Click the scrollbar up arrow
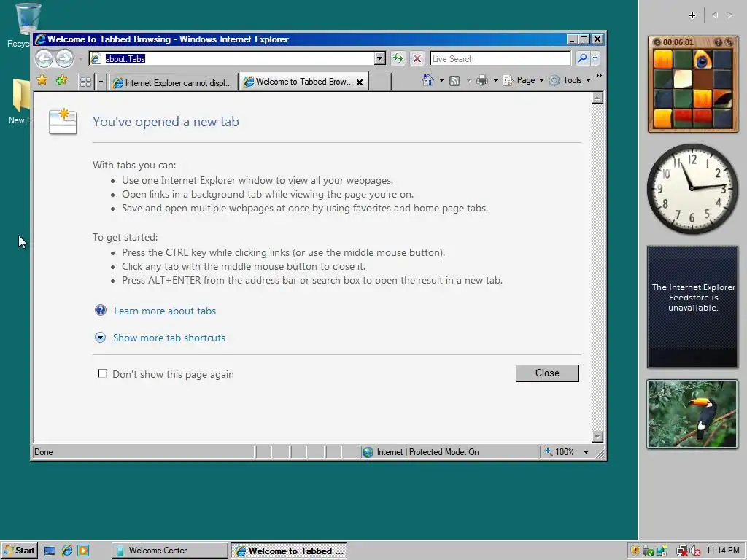Viewport: 747px width, 560px height. point(597,98)
